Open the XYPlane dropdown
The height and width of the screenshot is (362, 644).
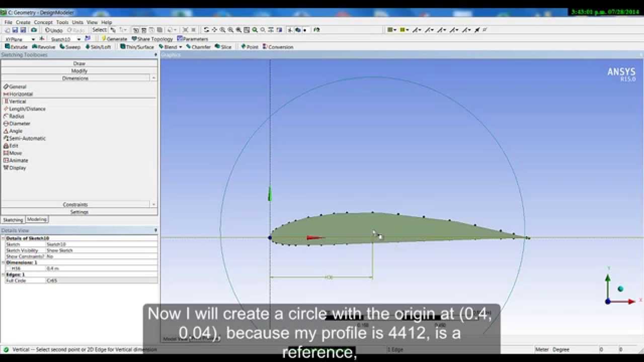[x=33, y=39]
